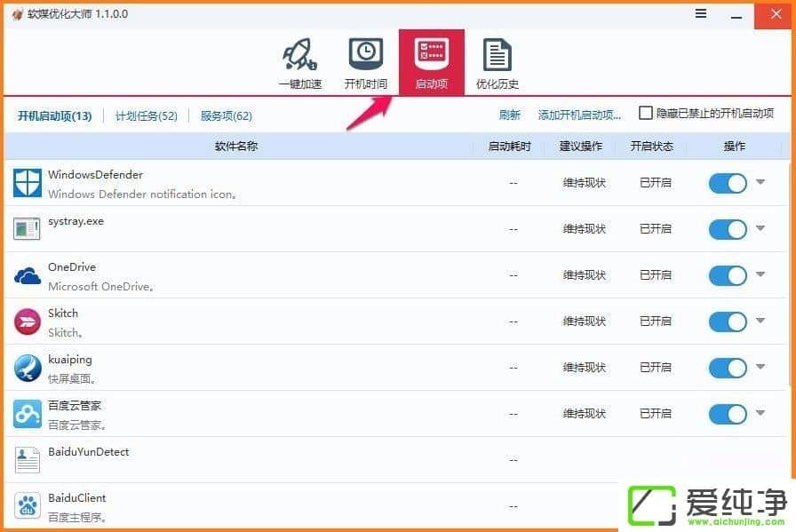Switch to 计划任务(52) tab

tap(146, 115)
